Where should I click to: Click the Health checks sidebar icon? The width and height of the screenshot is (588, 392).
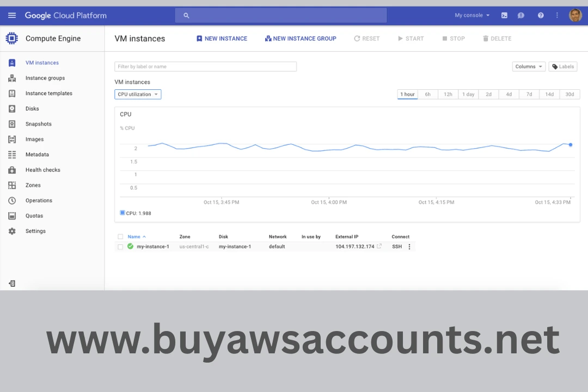tap(12, 170)
